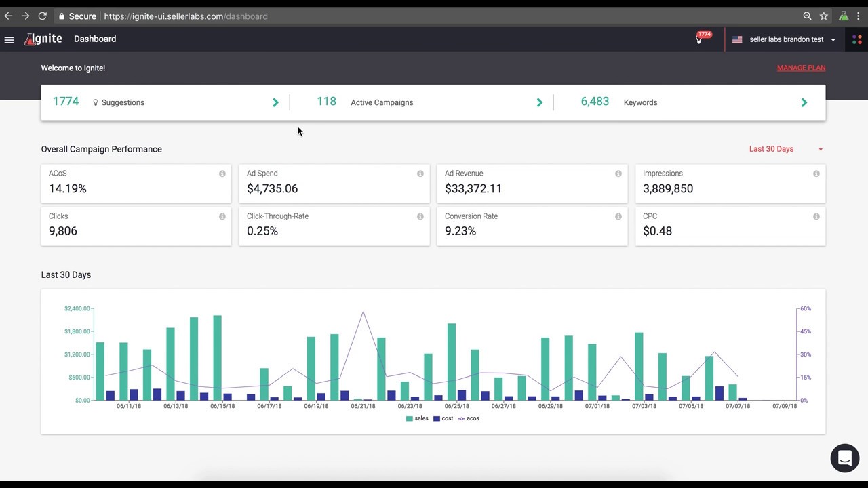This screenshot has height=488, width=868.
Task: Expand Active Campaigns with the green arrow
Action: (x=540, y=102)
